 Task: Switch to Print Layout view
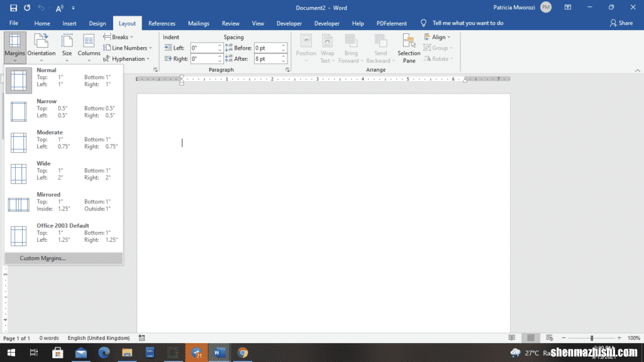pyautogui.click(x=531, y=337)
